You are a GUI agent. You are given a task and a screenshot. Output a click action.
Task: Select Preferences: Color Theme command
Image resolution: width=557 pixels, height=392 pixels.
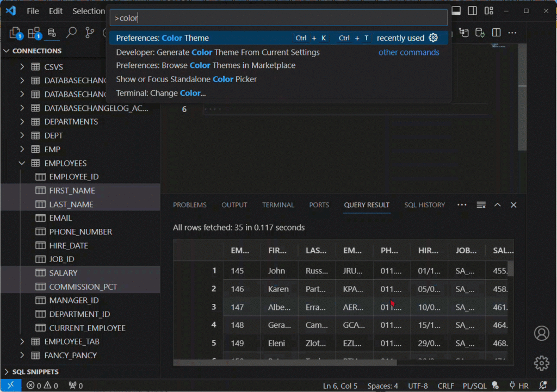click(x=163, y=38)
